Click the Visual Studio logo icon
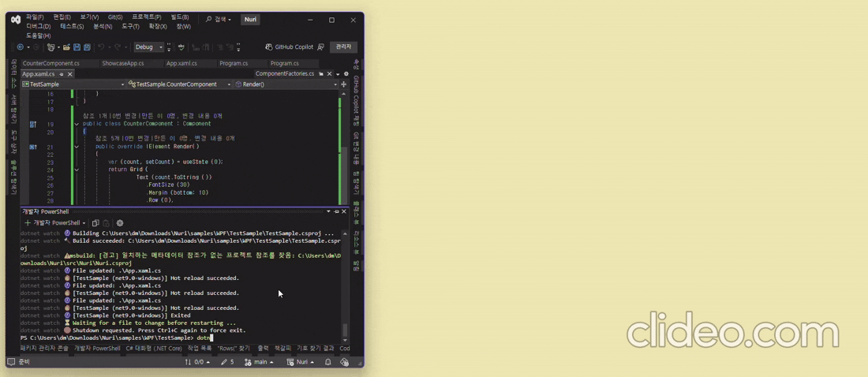The height and width of the screenshot is (377, 868). [16, 20]
